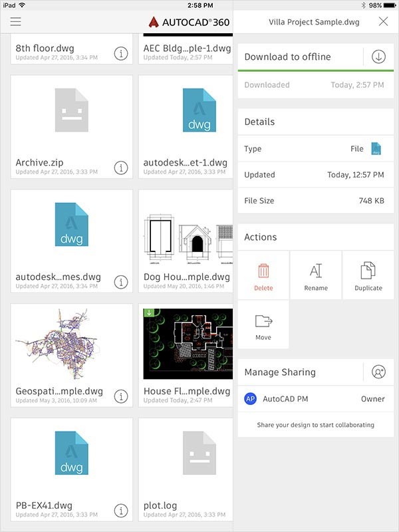Select the 'Dog Hou...mple.dwg' file name

(x=187, y=277)
